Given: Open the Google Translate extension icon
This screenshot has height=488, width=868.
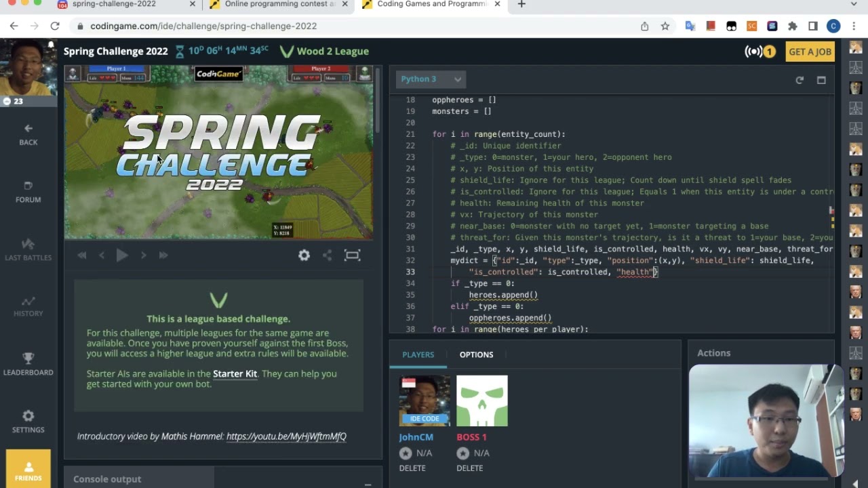Looking at the screenshot, I should click(x=690, y=26).
